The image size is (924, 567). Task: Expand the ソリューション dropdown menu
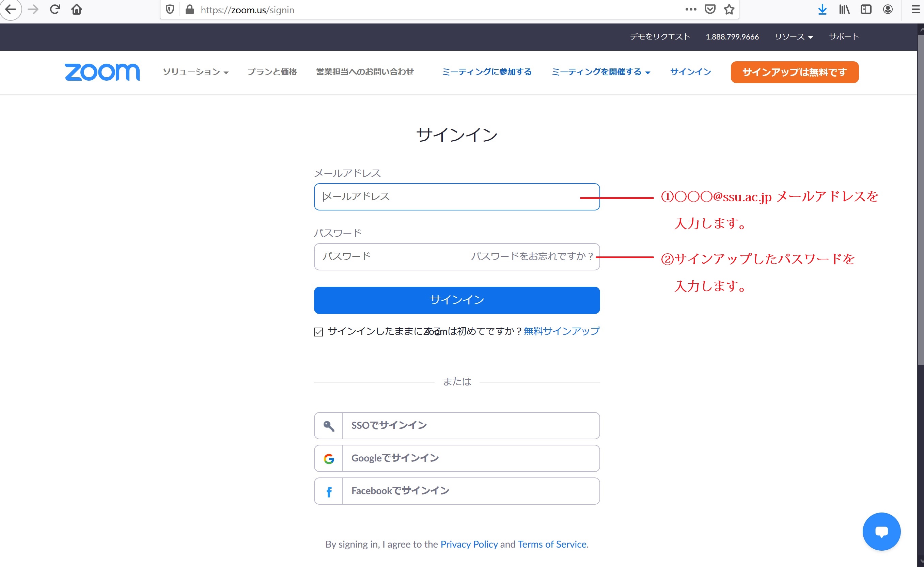click(195, 72)
